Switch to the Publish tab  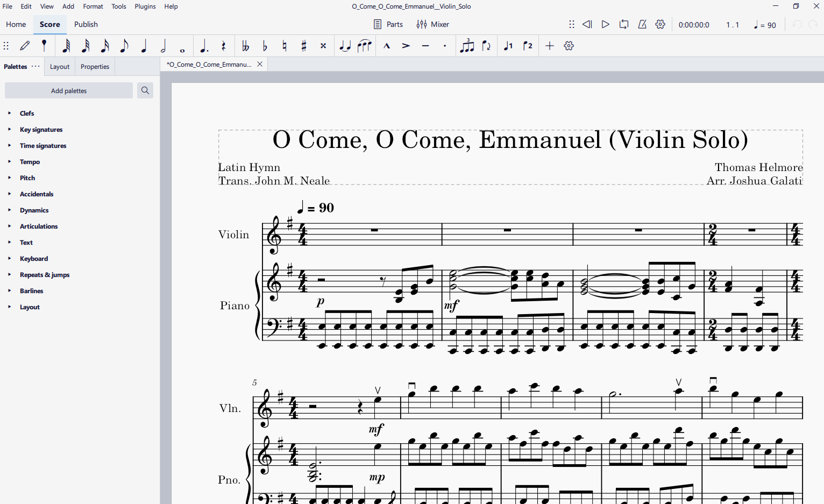[86, 24]
